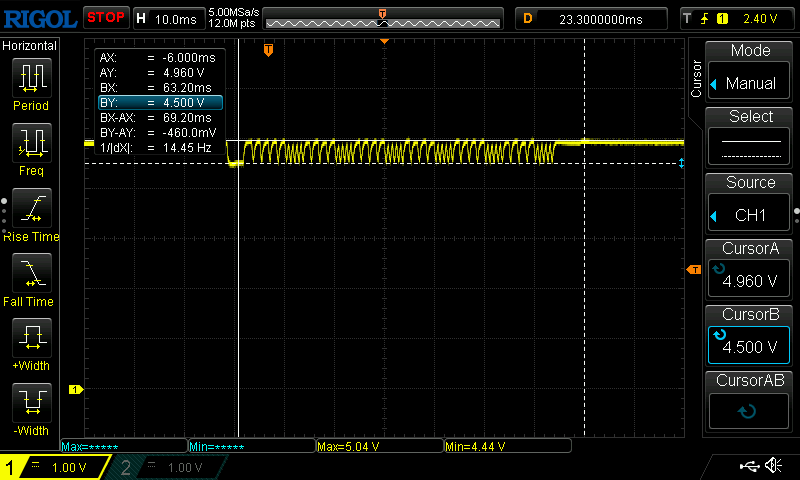Toggle channel 2 at 1.00 V

(168, 467)
